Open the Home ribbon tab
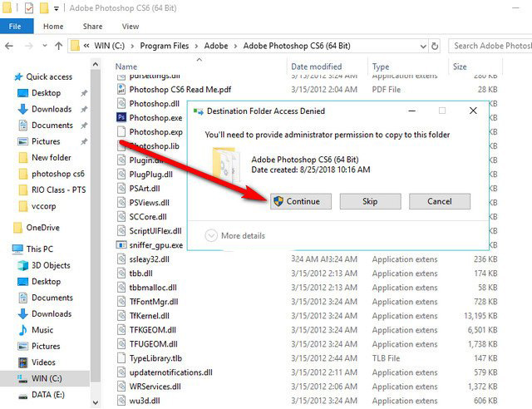This screenshot has width=532, height=409. pos(53,27)
